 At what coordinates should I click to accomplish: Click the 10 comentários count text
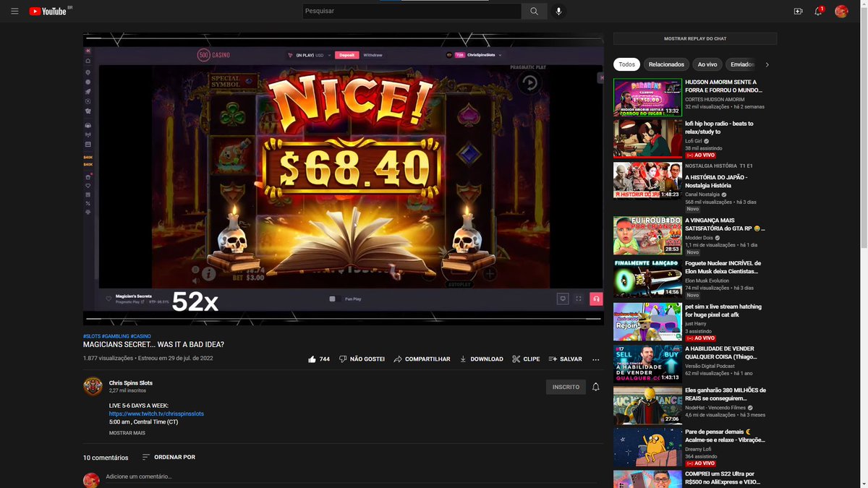(106, 458)
